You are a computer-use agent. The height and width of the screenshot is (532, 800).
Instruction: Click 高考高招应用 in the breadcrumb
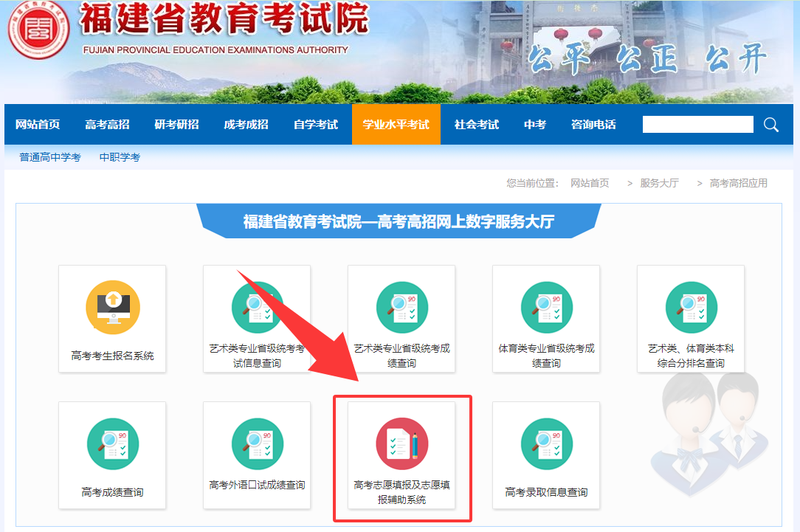pyautogui.click(x=738, y=183)
